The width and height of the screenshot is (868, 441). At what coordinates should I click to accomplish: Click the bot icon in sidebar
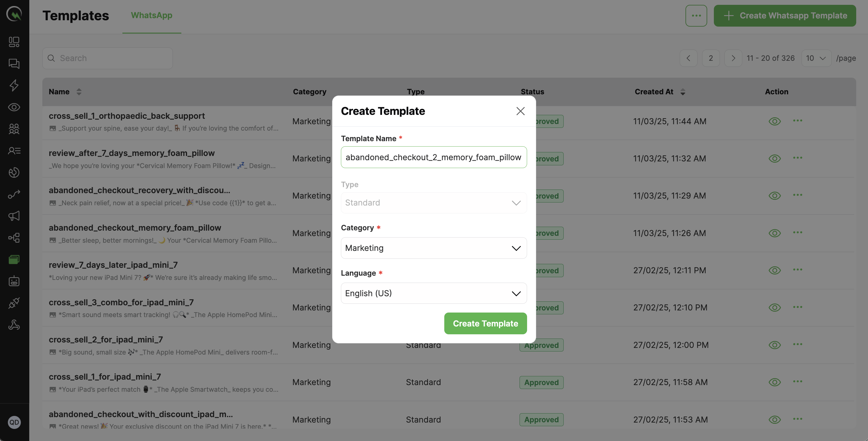(14, 281)
